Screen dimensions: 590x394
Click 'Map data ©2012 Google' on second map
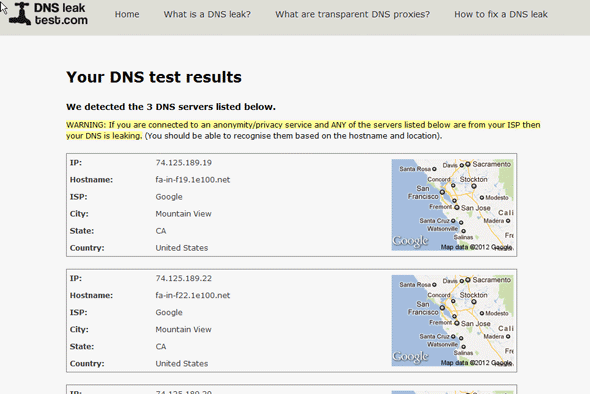click(477, 363)
